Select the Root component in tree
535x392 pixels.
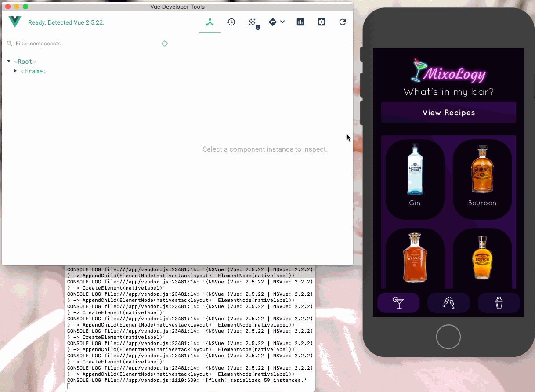click(x=25, y=62)
